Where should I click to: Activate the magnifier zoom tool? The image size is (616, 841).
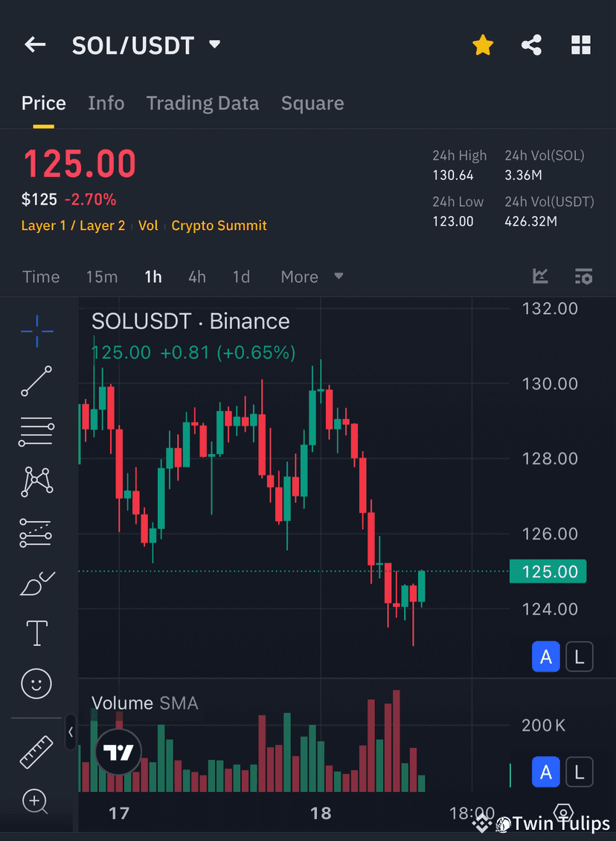tap(36, 802)
